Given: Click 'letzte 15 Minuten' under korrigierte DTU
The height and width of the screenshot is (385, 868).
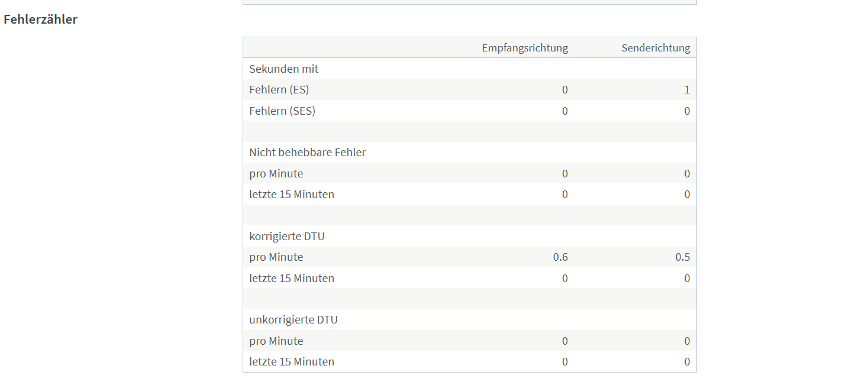Looking at the screenshot, I should point(291,279).
